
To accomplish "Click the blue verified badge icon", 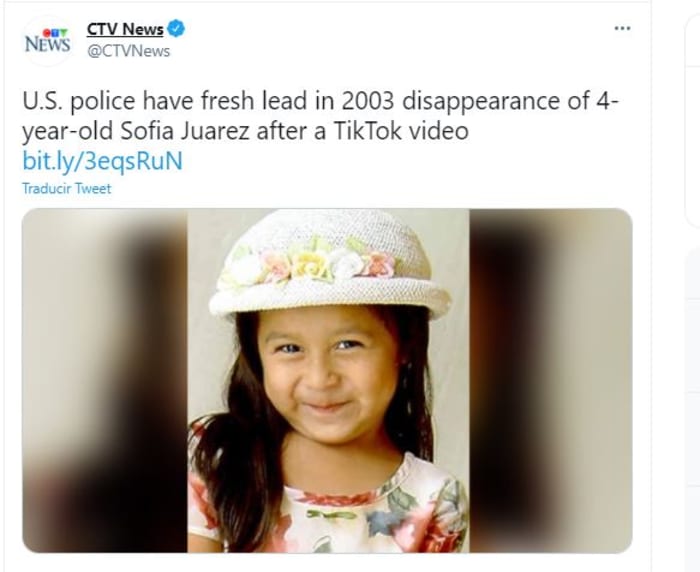I will point(176,29).
